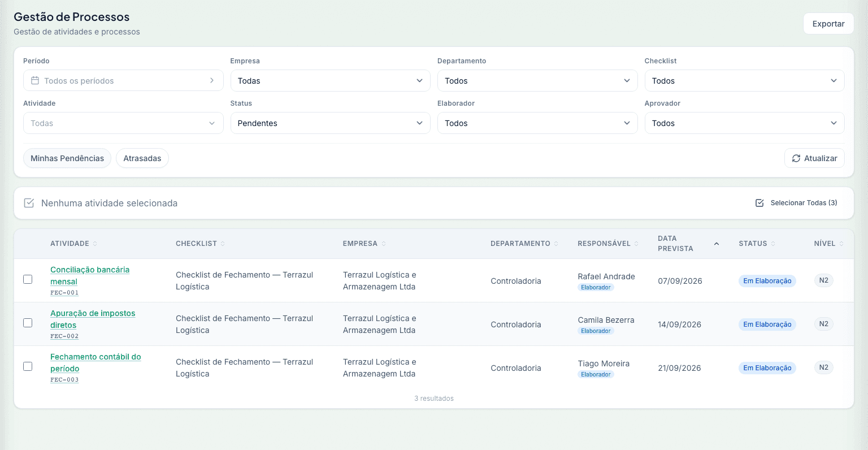The height and width of the screenshot is (450, 868).
Task: Check the Conciliação bancária mensal row checkbox
Action: (28, 279)
